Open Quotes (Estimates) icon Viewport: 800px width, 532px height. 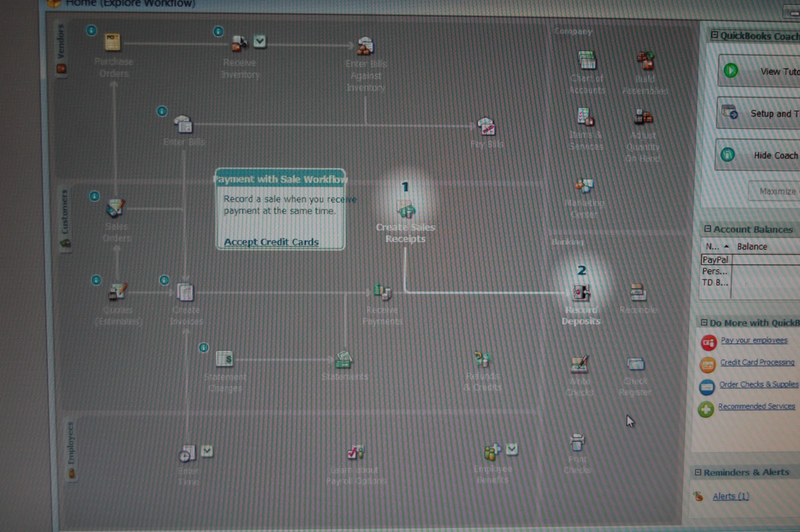[118, 291]
